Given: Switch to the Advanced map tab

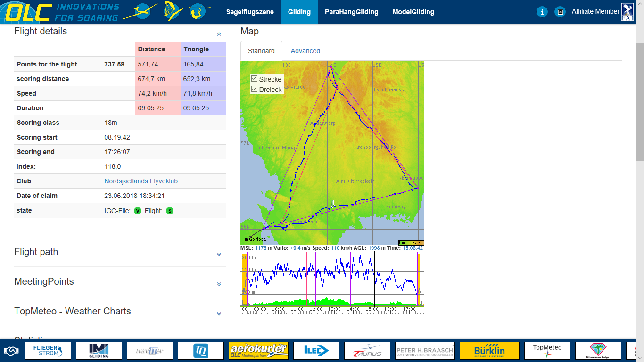Looking at the screenshot, I should (305, 51).
